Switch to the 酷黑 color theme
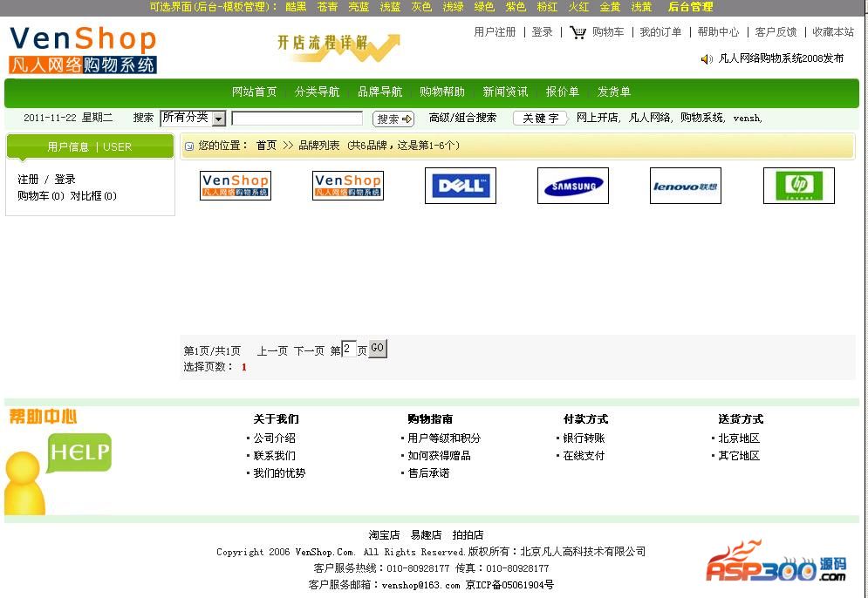Screen dimensions: 868x598 click(296, 7)
